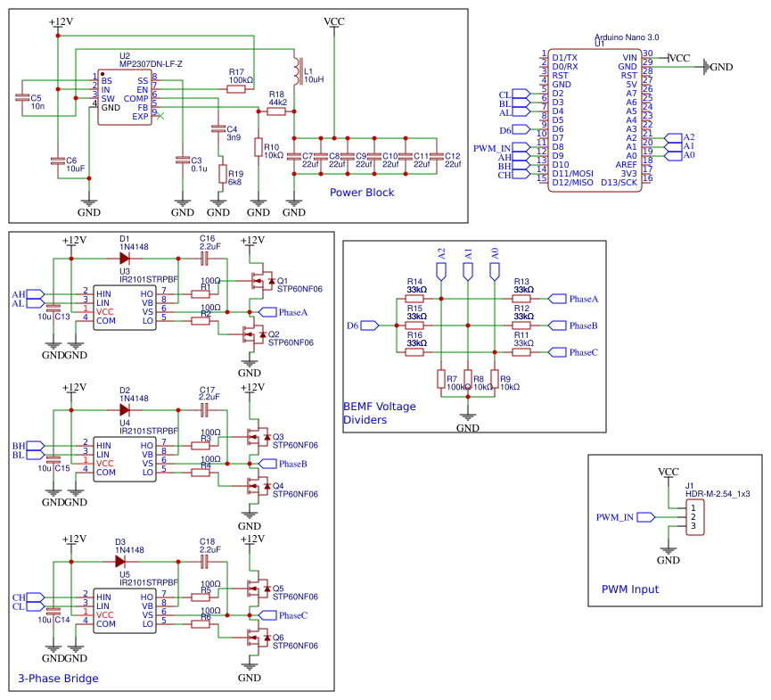Click MOSFET Q2 STP60NF06 symbol
The width and height of the screenshot is (771, 700).
tap(254, 334)
